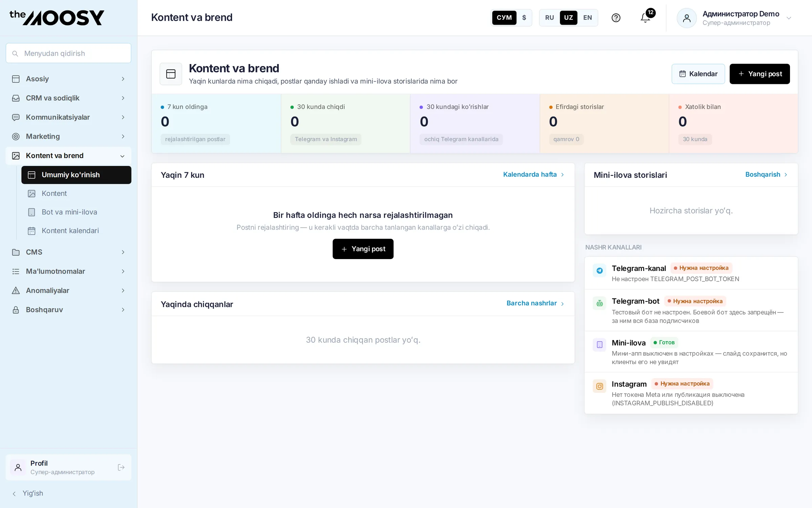This screenshot has width=812, height=508.
Task: Expand Ma'lumotnomalar chevron
Action: pyautogui.click(x=123, y=271)
